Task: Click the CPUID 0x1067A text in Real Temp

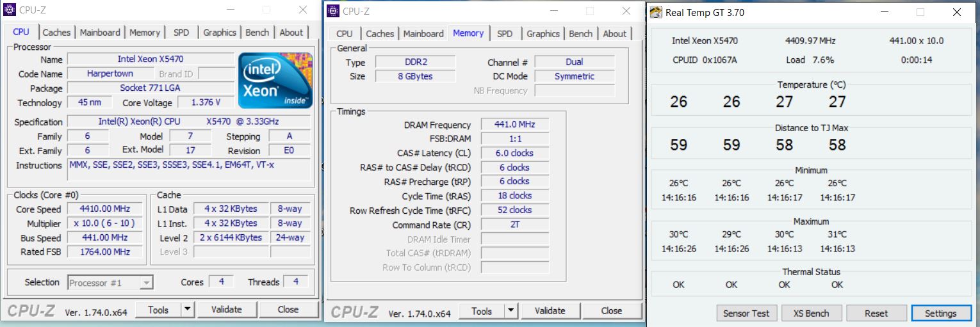Action: click(705, 60)
